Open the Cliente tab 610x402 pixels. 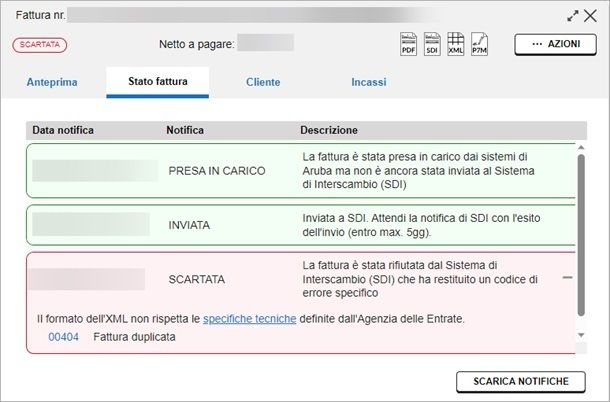point(263,82)
